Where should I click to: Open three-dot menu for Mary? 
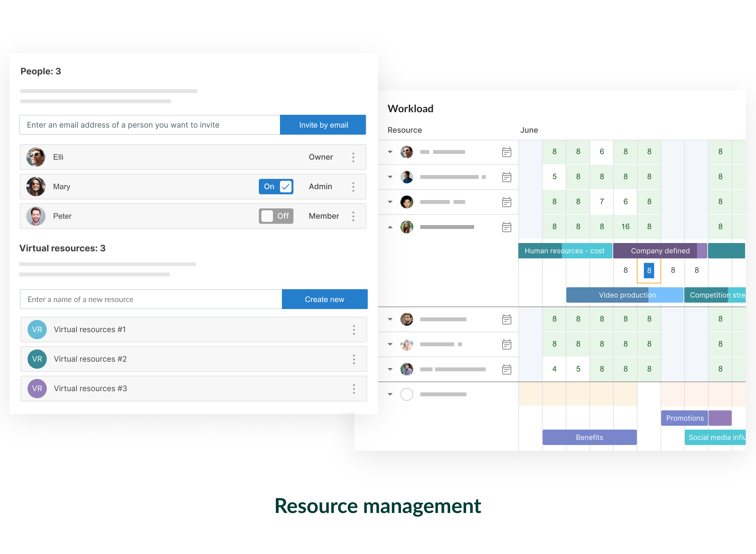click(x=353, y=187)
